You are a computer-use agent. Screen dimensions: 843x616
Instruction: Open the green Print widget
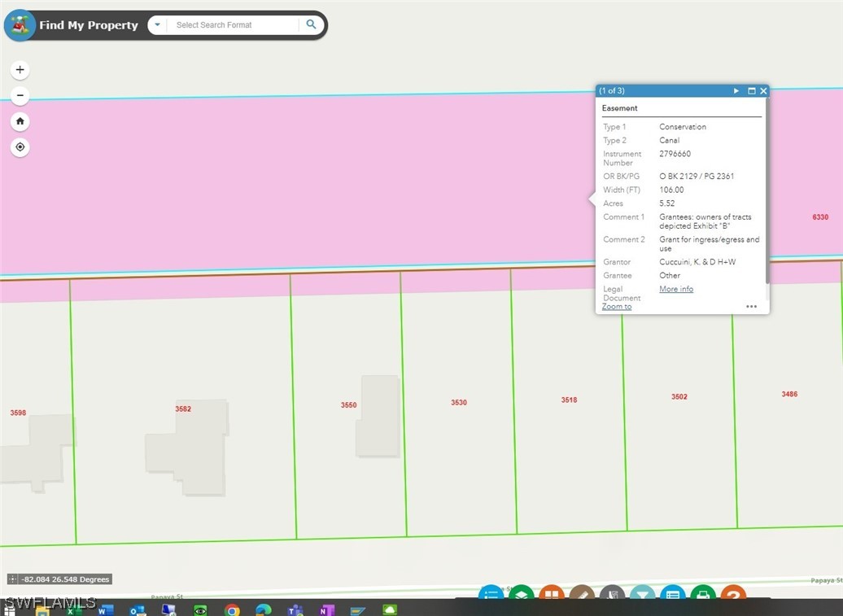pos(703,594)
